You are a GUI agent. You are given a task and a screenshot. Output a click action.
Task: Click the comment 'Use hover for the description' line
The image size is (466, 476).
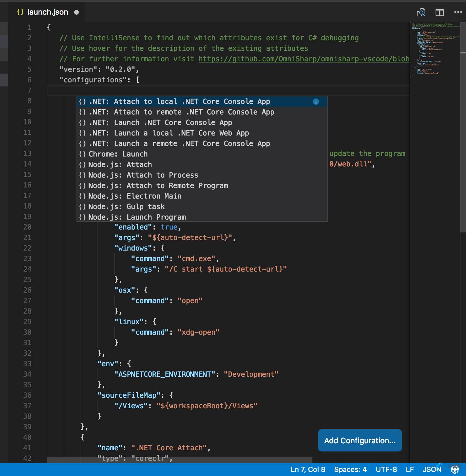184,48
